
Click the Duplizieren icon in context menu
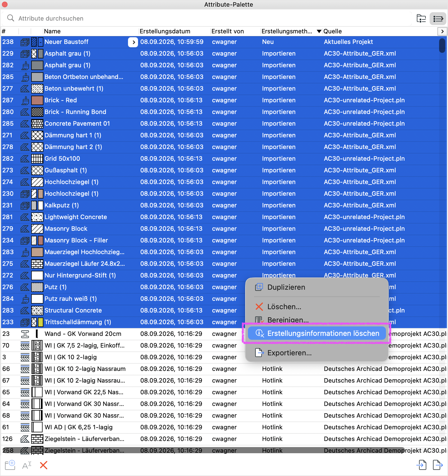(259, 287)
